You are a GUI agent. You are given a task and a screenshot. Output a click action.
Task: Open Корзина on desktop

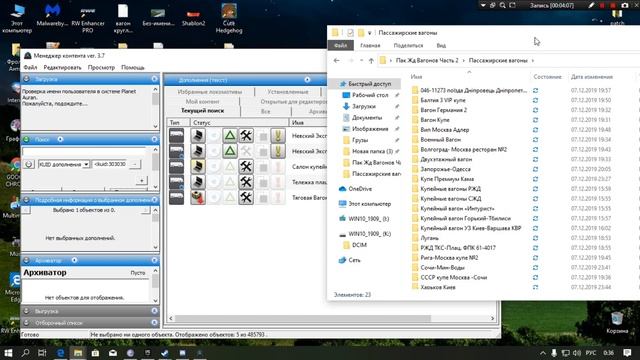[x=617, y=322]
